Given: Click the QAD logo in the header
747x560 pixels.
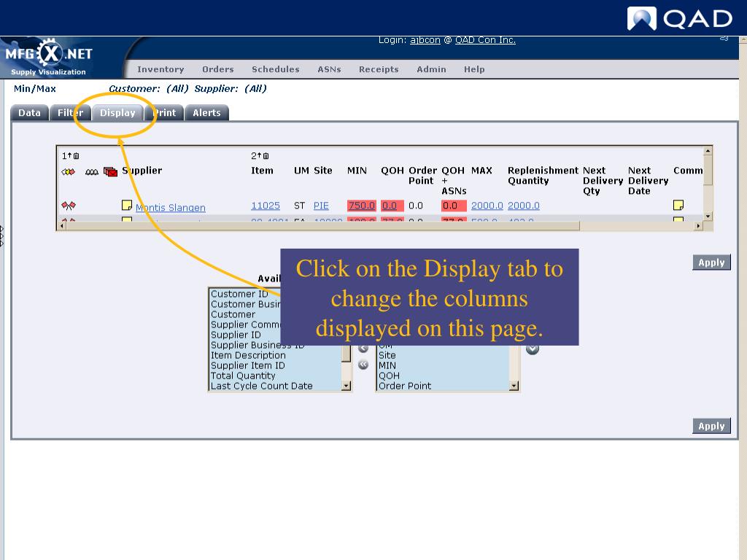Looking at the screenshot, I should (679, 18).
